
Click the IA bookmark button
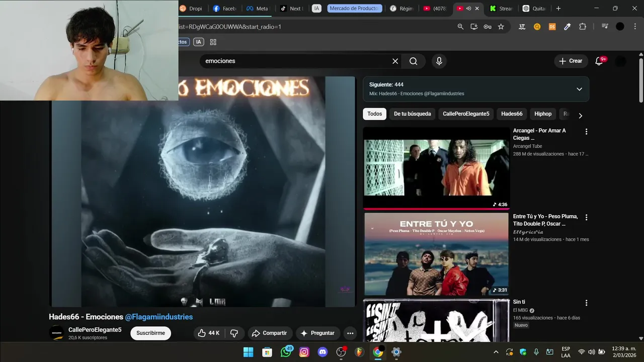pyautogui.click(x=199, y=42)
